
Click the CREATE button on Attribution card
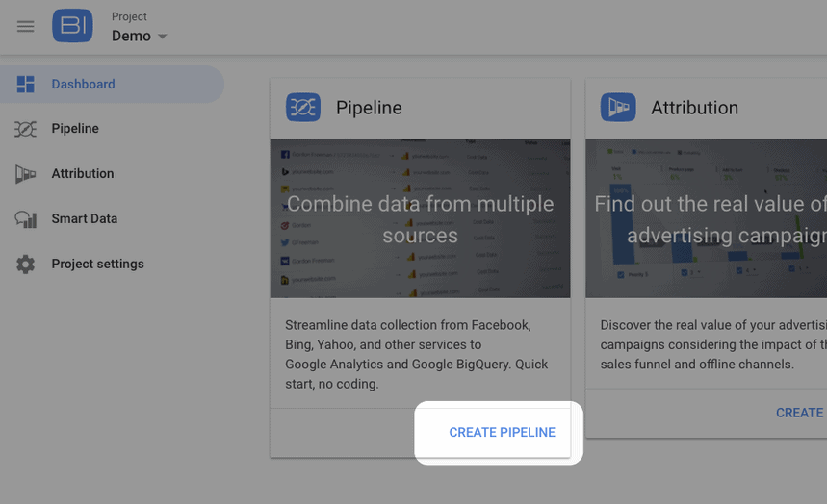[x=799, y=413]
